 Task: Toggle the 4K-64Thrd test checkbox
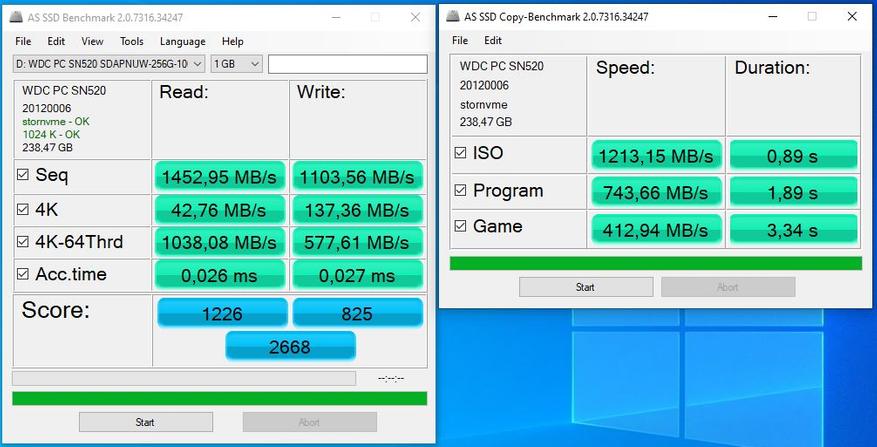pyautogui.click(x=23, y=241)
